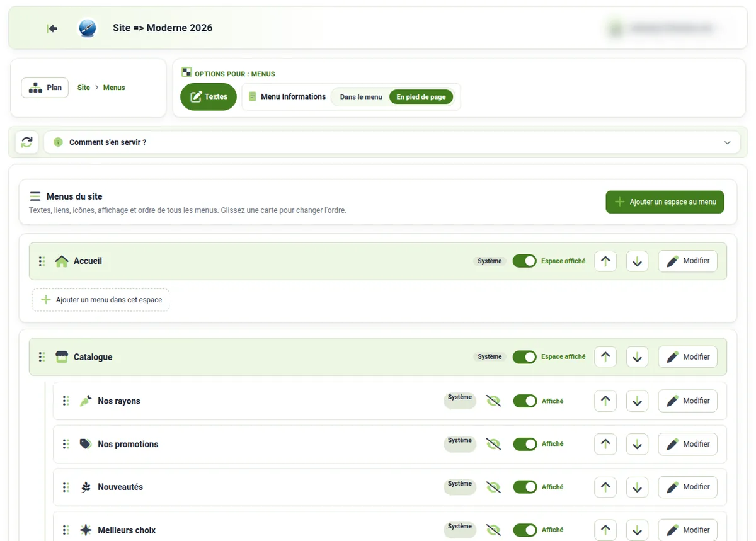Click the drag handle on Nos rayons row
Image resolution: width=756 pixels, height=541 pixels.
click(66, 401)
